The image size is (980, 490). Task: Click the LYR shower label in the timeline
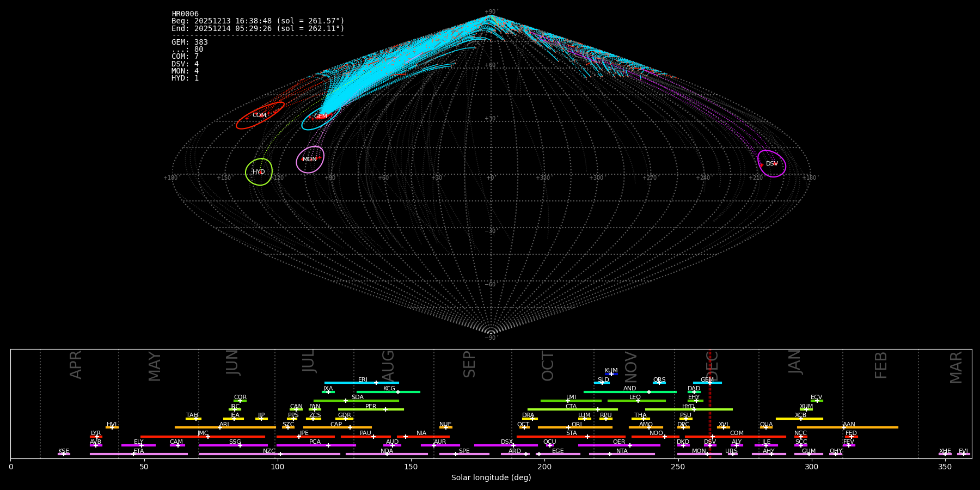[x=96, y=433]
